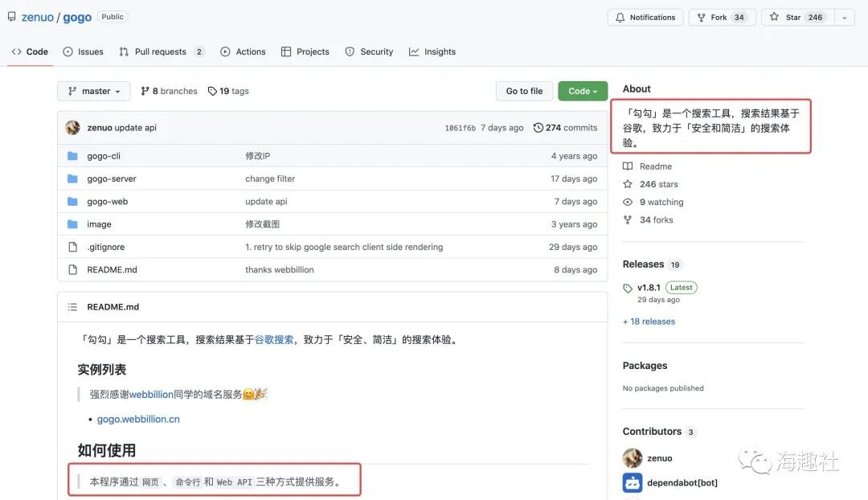The image size is (868, 500).
Task: Open release v1.8.1
Action: coord(649,287)
